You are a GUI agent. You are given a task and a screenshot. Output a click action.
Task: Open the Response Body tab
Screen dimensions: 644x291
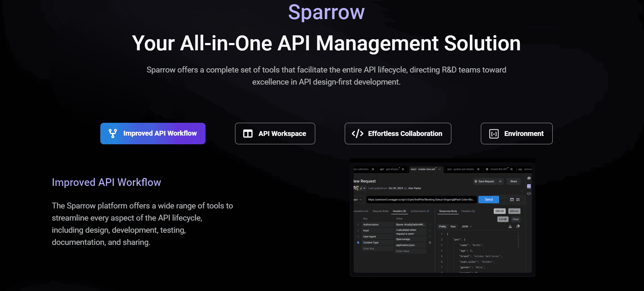point(448,211)
